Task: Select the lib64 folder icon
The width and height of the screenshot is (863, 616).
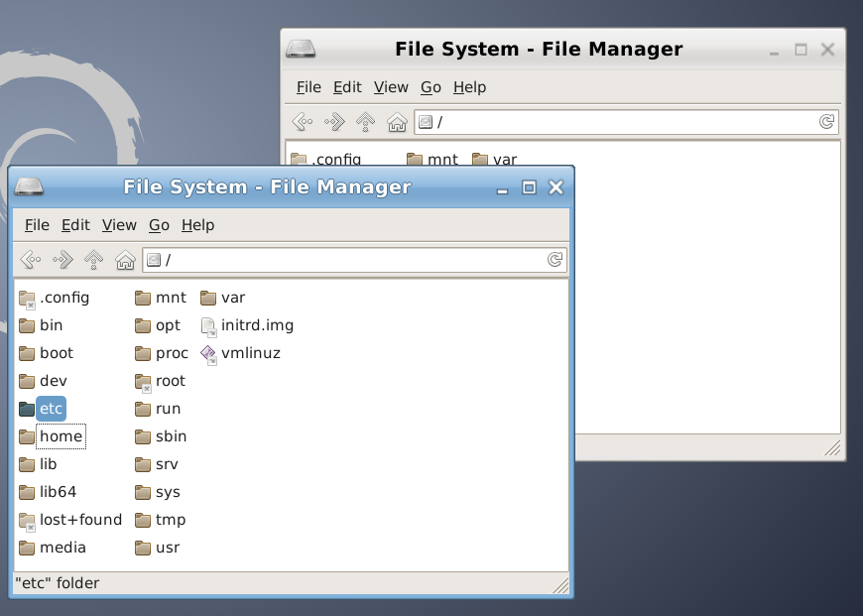Action: (x=27, y=492)
